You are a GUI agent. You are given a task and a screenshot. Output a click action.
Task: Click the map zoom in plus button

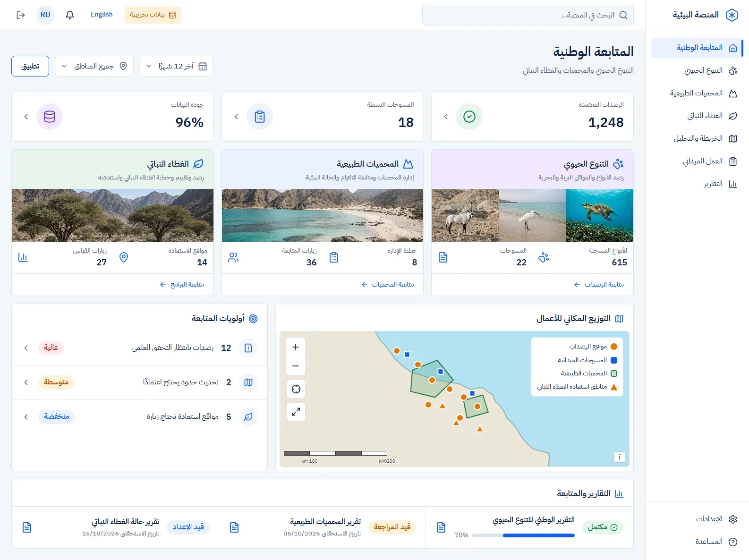pyautogui.click(x=296, y=347)
